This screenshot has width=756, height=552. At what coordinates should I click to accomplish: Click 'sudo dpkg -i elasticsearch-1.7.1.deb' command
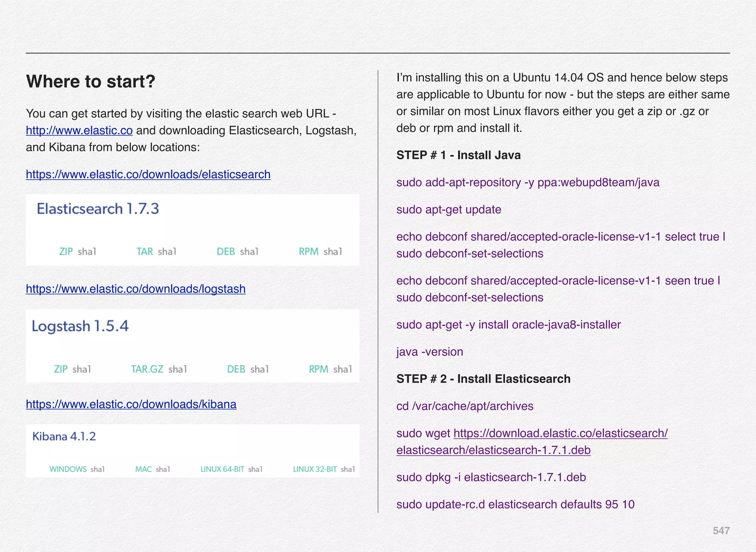[x=491, y=477]
